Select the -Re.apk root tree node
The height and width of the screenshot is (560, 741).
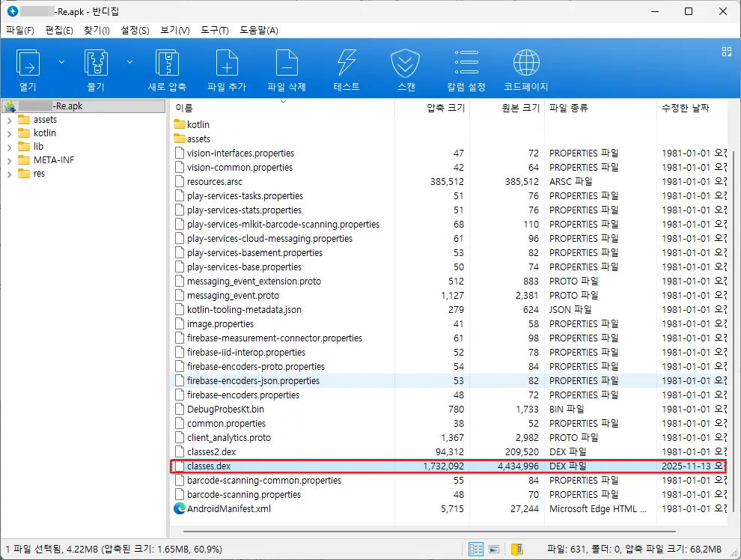coord(84,106)
